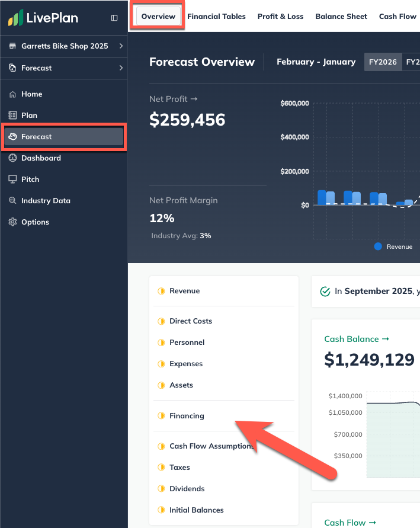Open the Cash Balance detail link
The image size is (420, 528).
click(357, 339)
